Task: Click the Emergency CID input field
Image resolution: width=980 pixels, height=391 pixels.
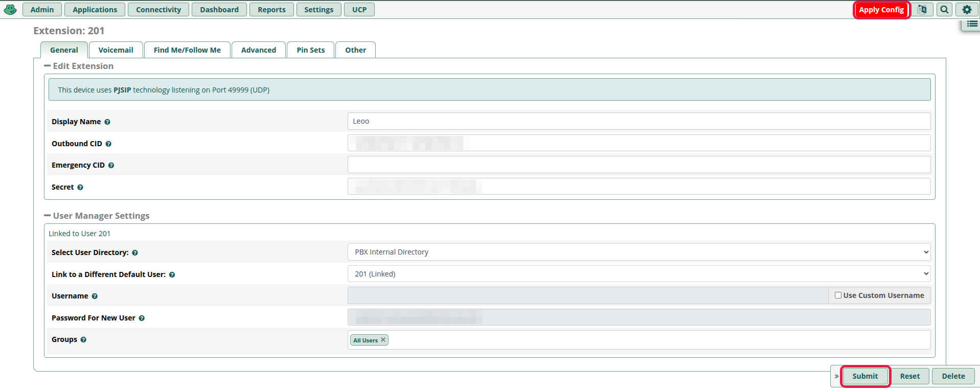Action: click(x=639, y=165)
